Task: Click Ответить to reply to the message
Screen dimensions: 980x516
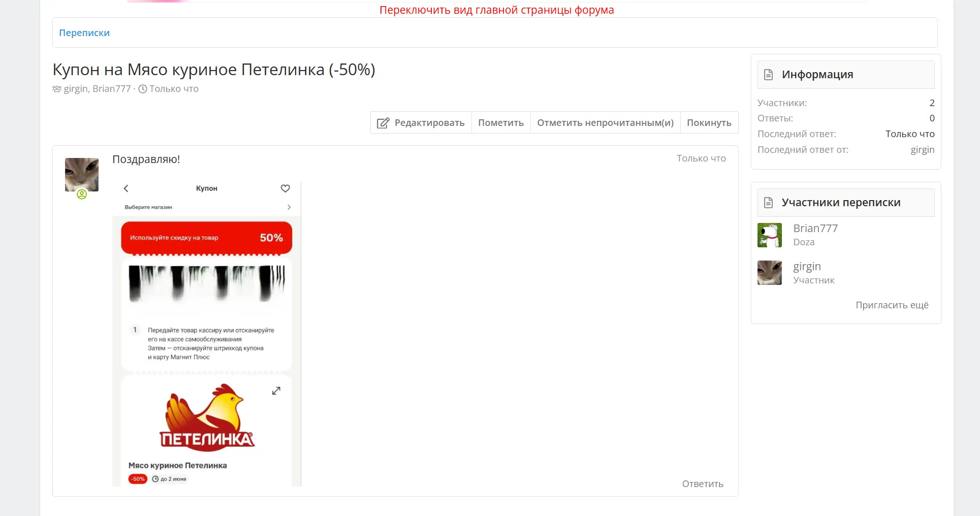Action: pyautogui.click(x=703, y=484)
